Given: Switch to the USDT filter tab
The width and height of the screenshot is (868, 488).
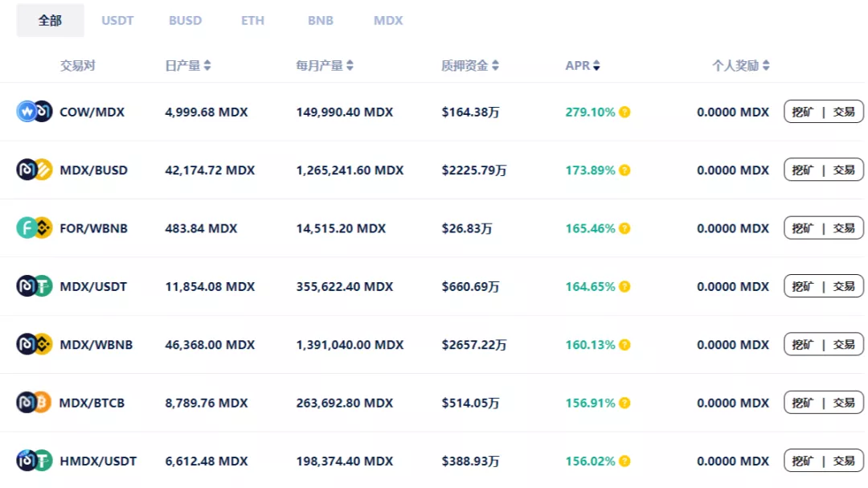Looking at the screenshot, I should click(117, 20).
